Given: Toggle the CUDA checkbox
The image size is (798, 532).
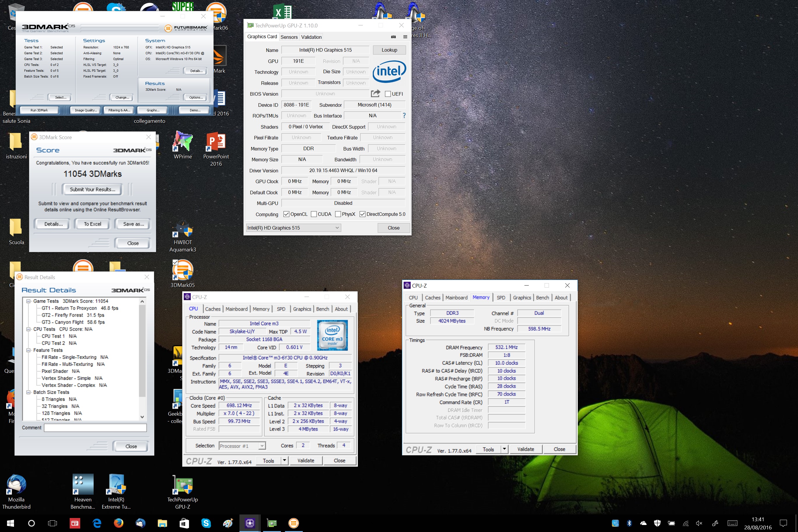Looking at the screenshot, I should point(314,214).
